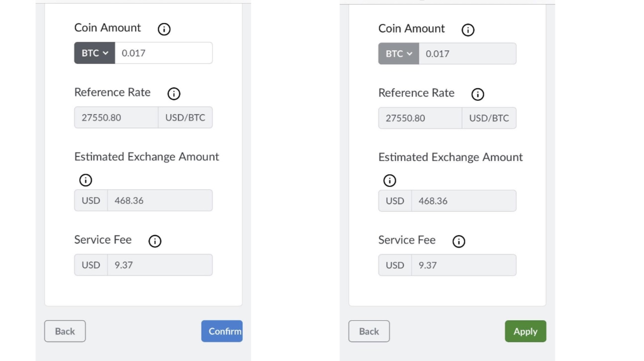This screenshot has height=361, width=644.
Task: Go Back from the Confirm form
Action: (x=65, y=331)
